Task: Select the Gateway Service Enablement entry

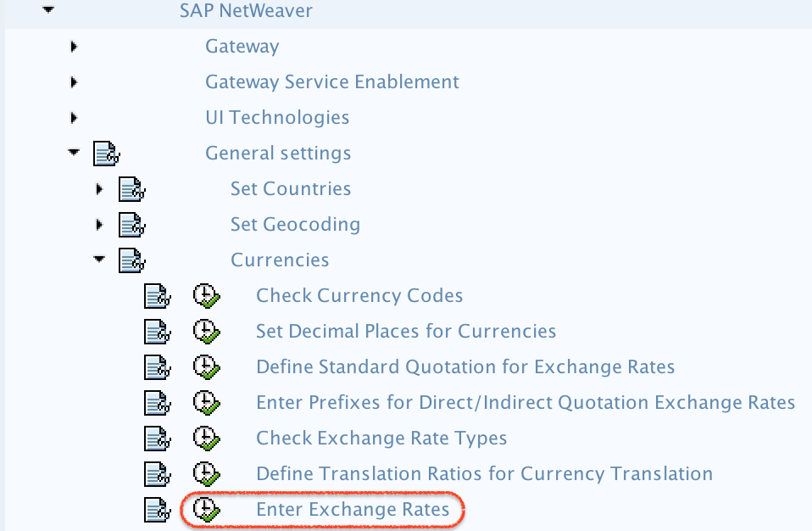Action: 331,81
